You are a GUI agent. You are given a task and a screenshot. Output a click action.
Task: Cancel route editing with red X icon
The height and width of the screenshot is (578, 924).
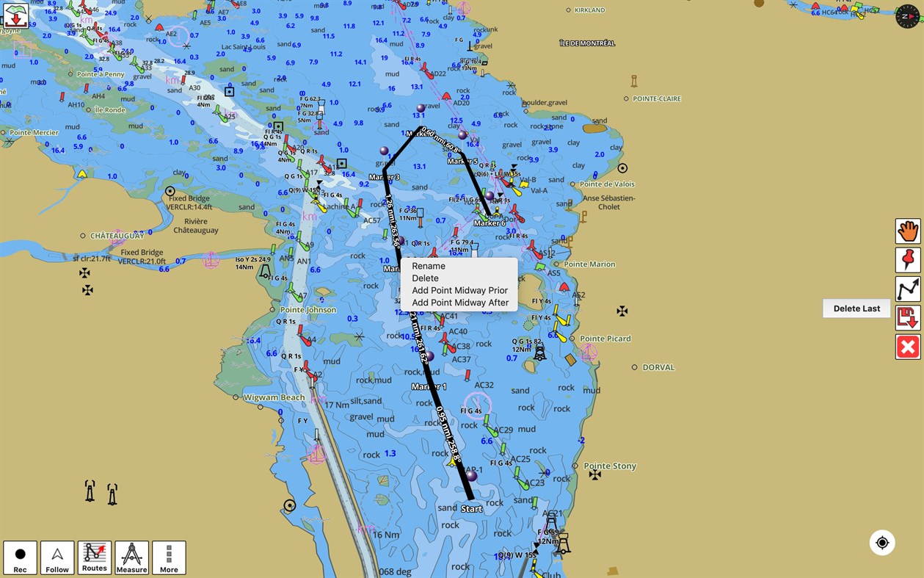pyautogui.click(x=908, y=347)
